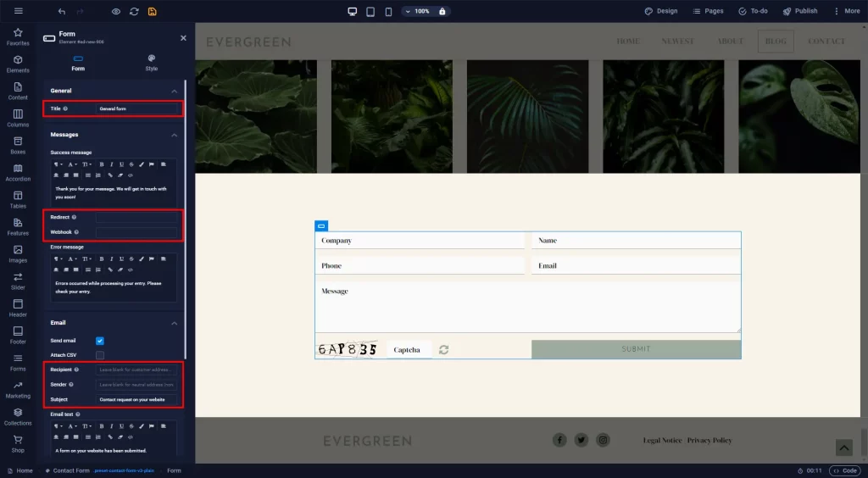Switch to mobile phone preview
Screen dimensions: 868x478
pos(388,11)
